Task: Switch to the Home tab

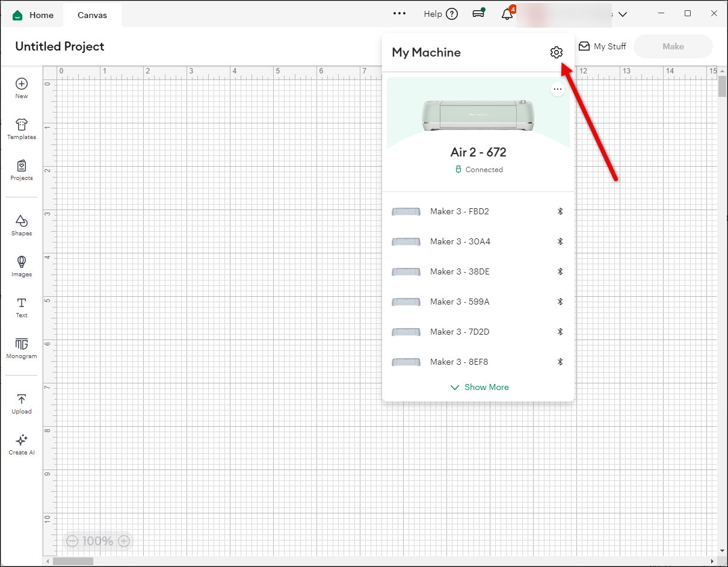Action: (x=34, y=15)
